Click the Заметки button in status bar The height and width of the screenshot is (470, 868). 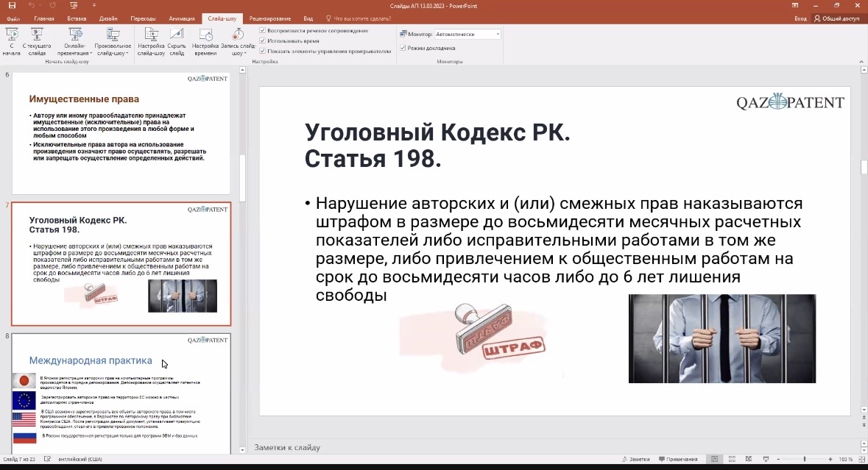tap(635, 459)
